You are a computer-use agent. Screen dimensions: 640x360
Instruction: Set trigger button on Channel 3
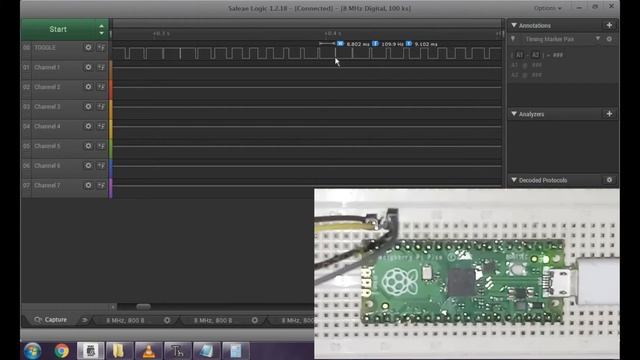(x=101, y=107)
